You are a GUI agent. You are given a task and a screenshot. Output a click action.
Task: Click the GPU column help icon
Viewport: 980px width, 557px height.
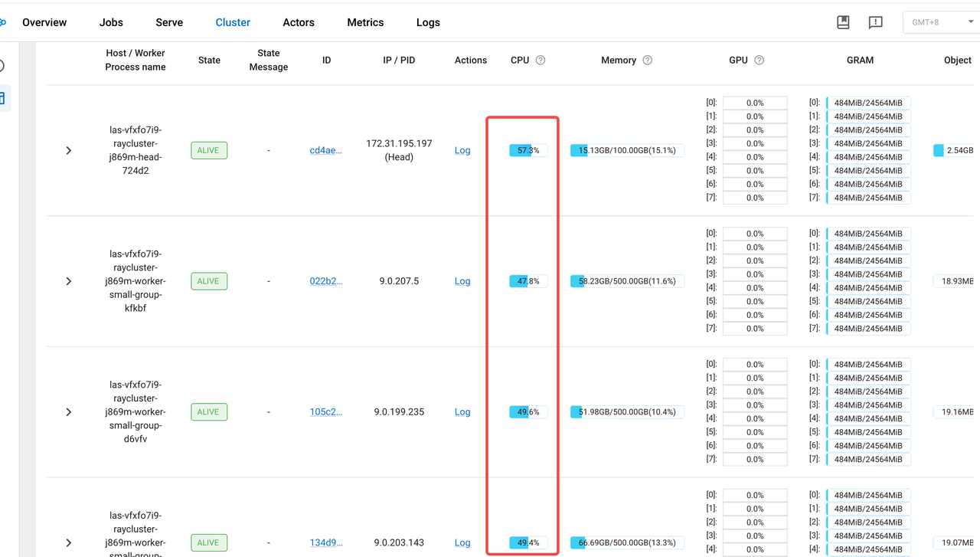[x=759, y=60]
